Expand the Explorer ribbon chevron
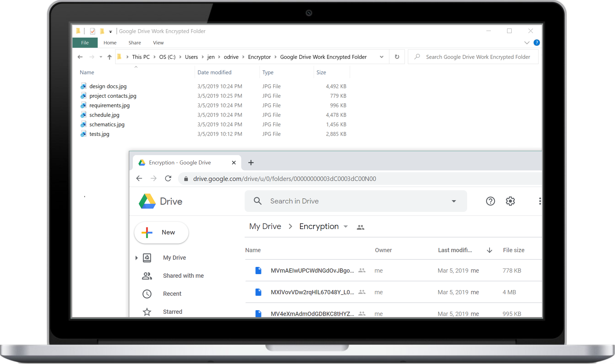The image size is (615, 364). (527, 43)
